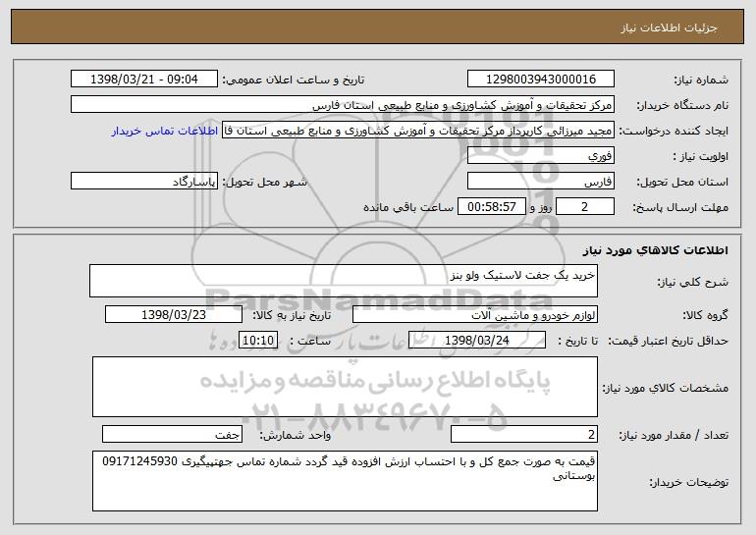Click the city field showing پاسارگاد
The width and height of the screenshot is (756, 535).
[x=144, y=182]
